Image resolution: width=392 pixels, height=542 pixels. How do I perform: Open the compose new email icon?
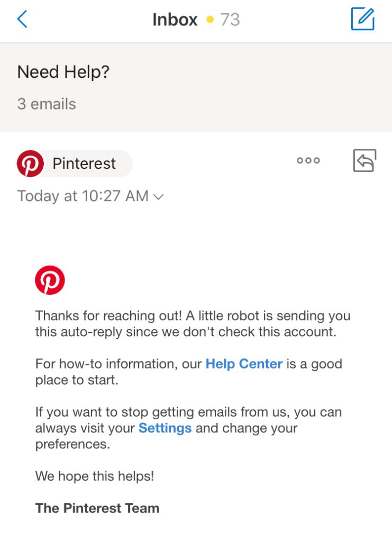363,20
